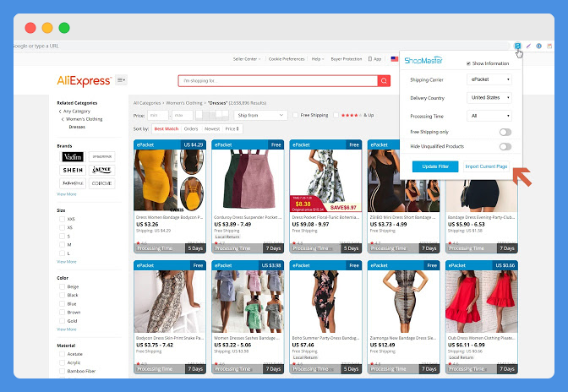The height and width of the screenshot is (392, 568).
Task: Click the ShopMaster logo in popup
Action: pyautogui.click(x=423, y=60)
